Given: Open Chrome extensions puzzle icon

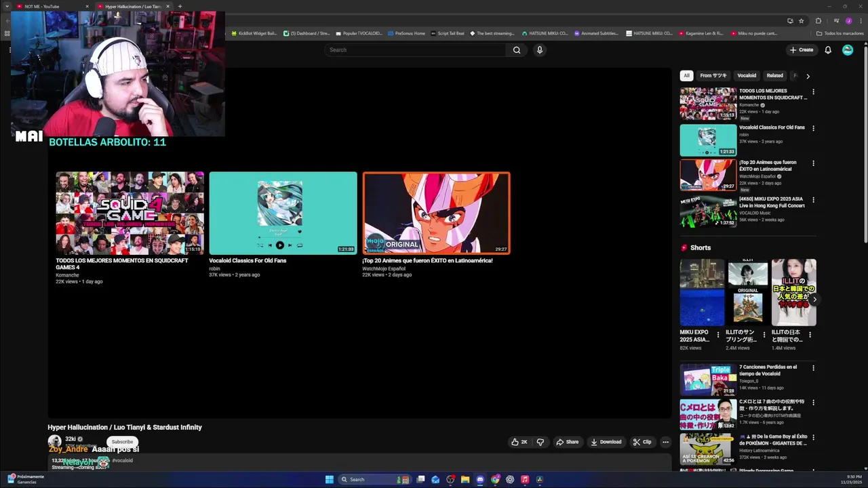Looking at the screenshot, I should [x=818, y=20].
